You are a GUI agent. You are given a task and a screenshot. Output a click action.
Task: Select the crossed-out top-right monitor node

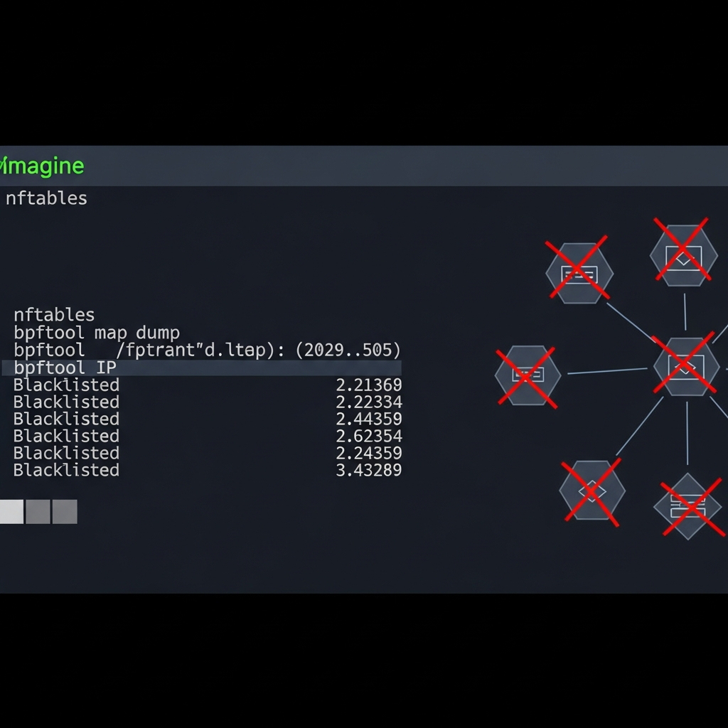(x=683, y=255)
